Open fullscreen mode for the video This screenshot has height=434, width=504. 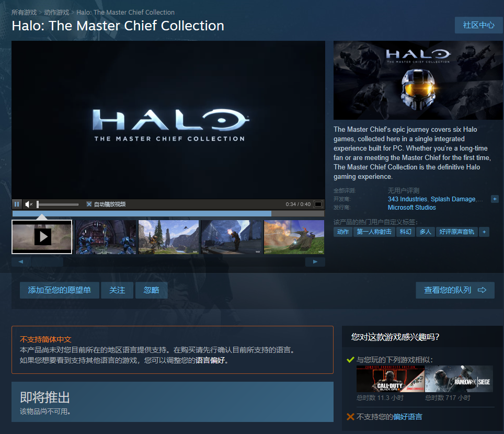point(318,204)
